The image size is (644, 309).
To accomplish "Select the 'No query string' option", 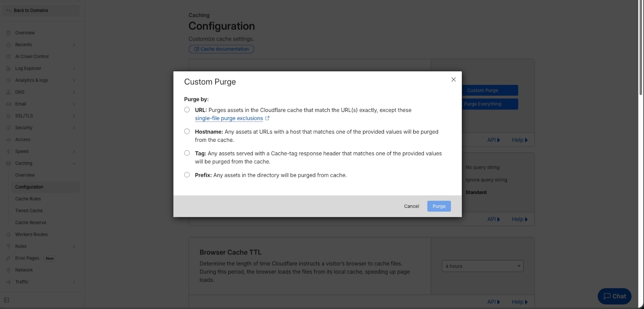I will tap(482, 168).
